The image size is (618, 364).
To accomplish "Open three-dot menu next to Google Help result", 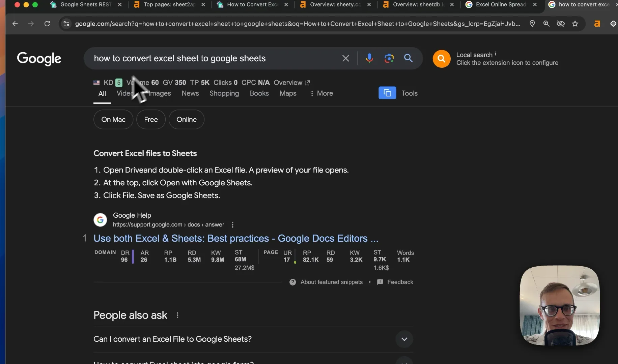I will (232, 225).
